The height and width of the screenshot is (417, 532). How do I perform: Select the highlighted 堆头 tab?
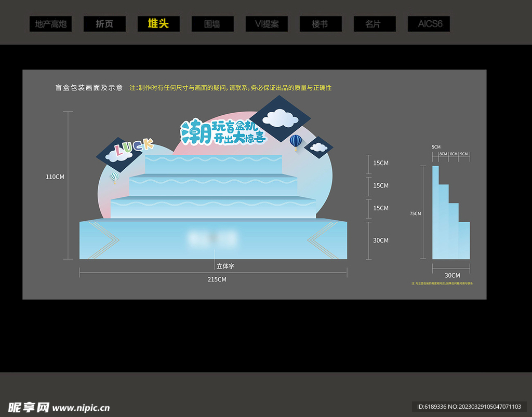(158, 24)
